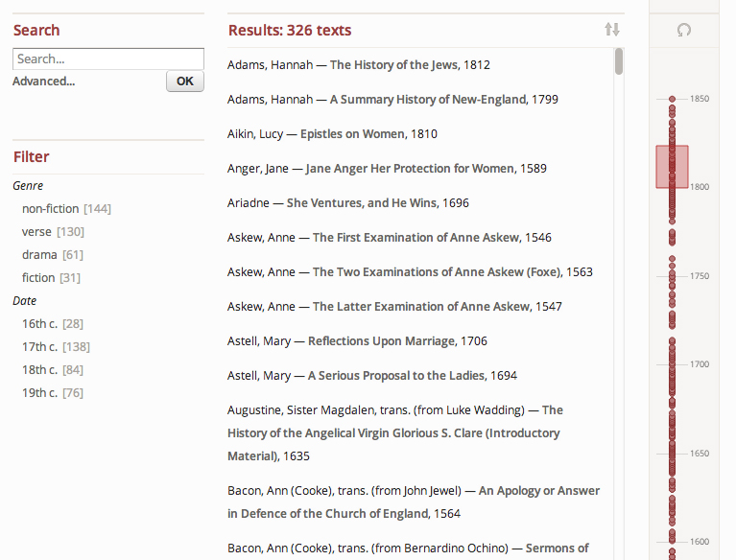Image resolution: width=736 pixels, height=560 pixels.
Task: Select the 19th century date filter
Action: coord(40,392)
